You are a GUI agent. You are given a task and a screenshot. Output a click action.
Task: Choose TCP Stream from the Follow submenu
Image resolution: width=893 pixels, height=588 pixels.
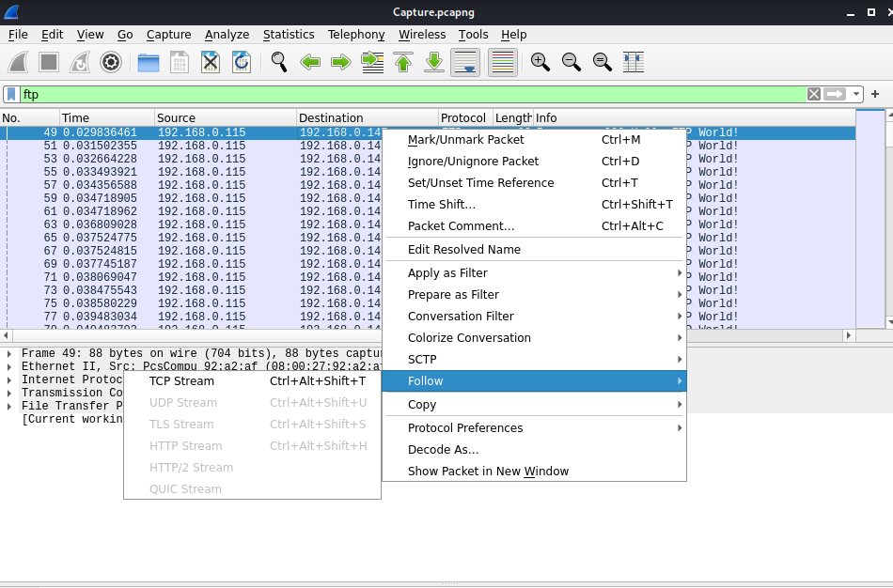pos(183,380)
